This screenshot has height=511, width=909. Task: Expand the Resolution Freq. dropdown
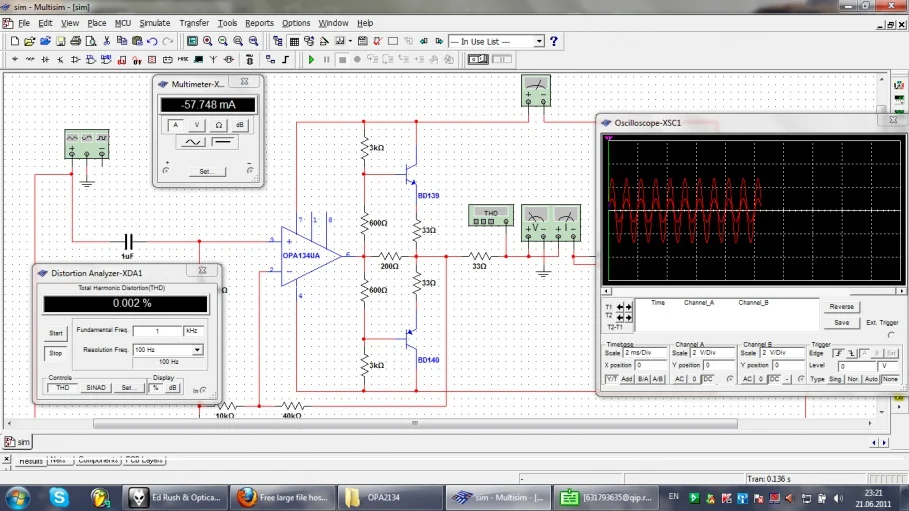click(x=198, y=350)
